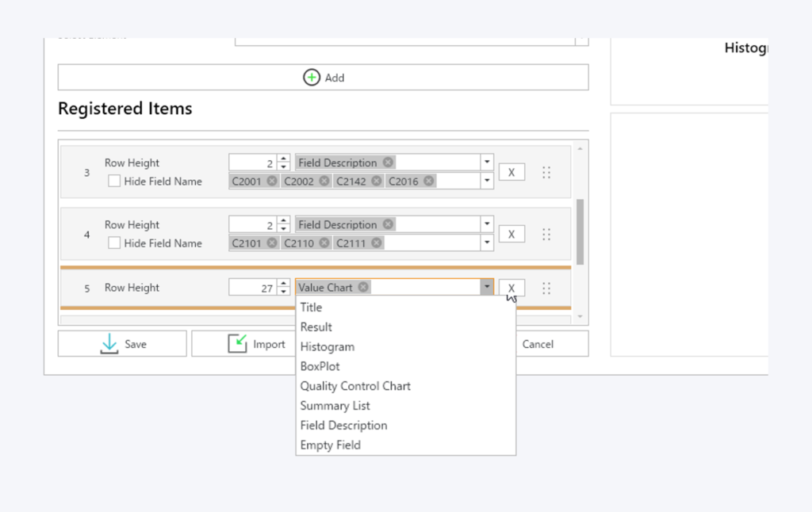Enable Hide Field Name for row 3

[x=114, y=181]
